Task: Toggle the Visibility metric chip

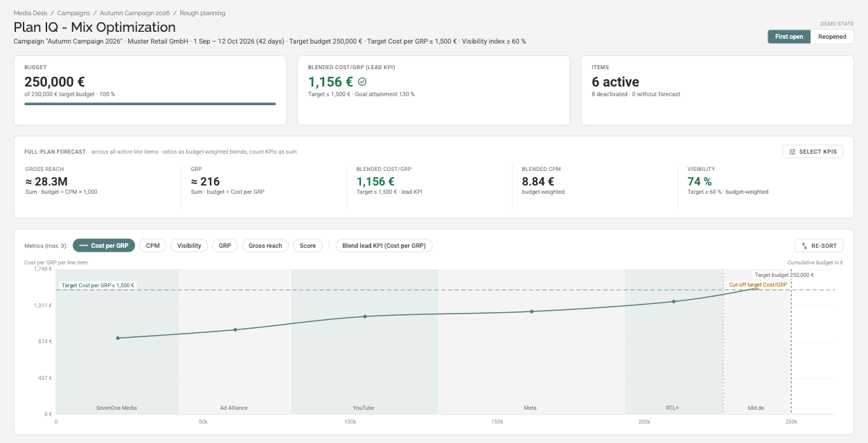Action: click(189, 246)
